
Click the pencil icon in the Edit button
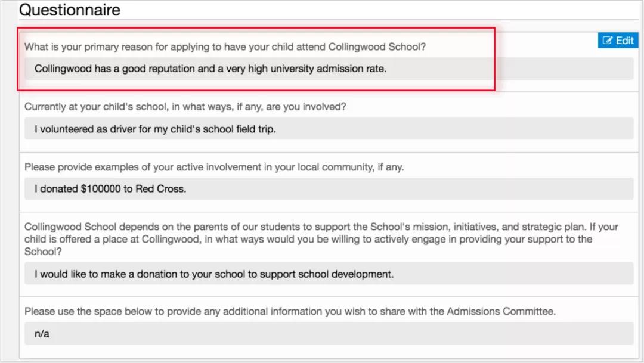608,41
